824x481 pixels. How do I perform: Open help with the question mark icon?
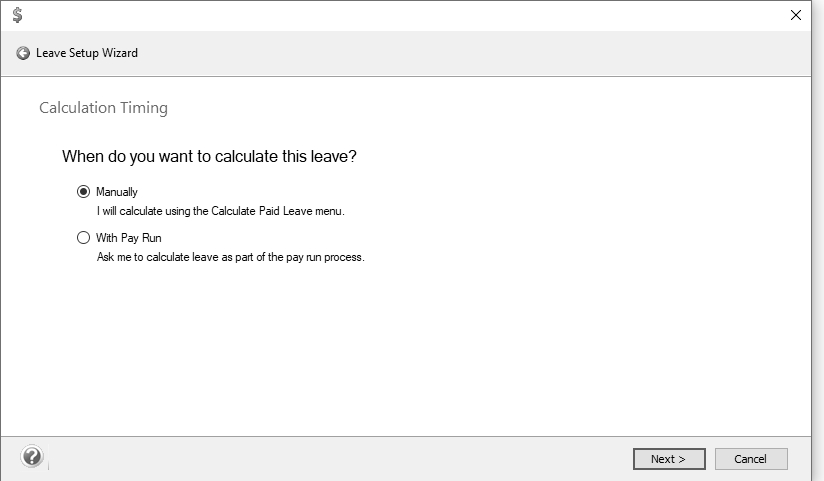pyautogui.click(x=32, y=456)
